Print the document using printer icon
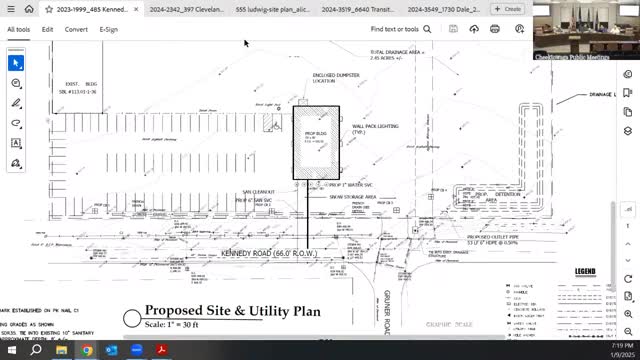This screenshot has width=640, height=360. click(495, 29)
